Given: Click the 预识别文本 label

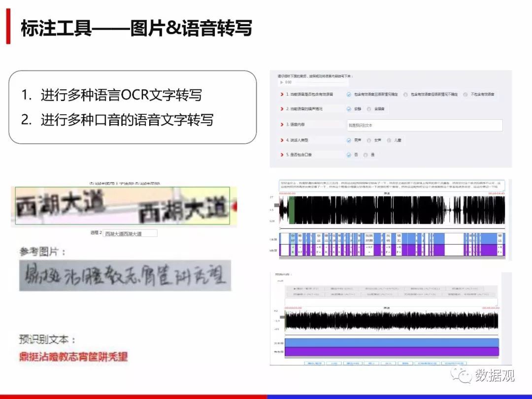Looking at the screenshot, I should (47, 339).
